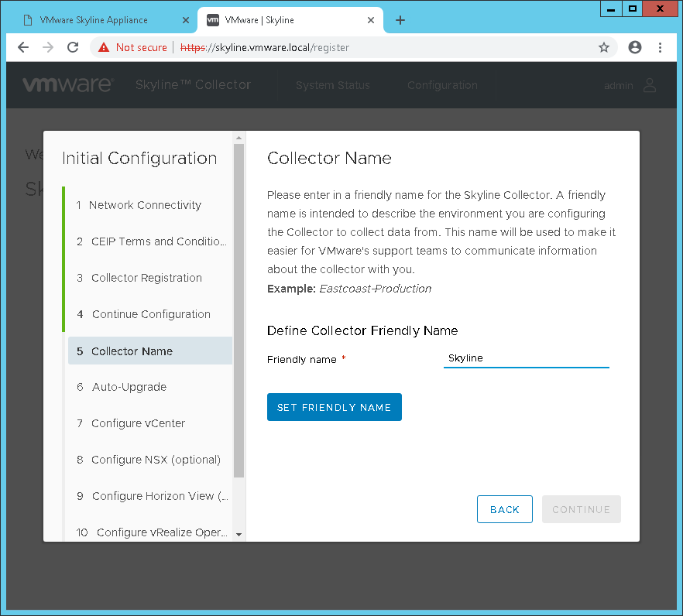Click the admin label in header
683x616 pixels.
(619, 86)
